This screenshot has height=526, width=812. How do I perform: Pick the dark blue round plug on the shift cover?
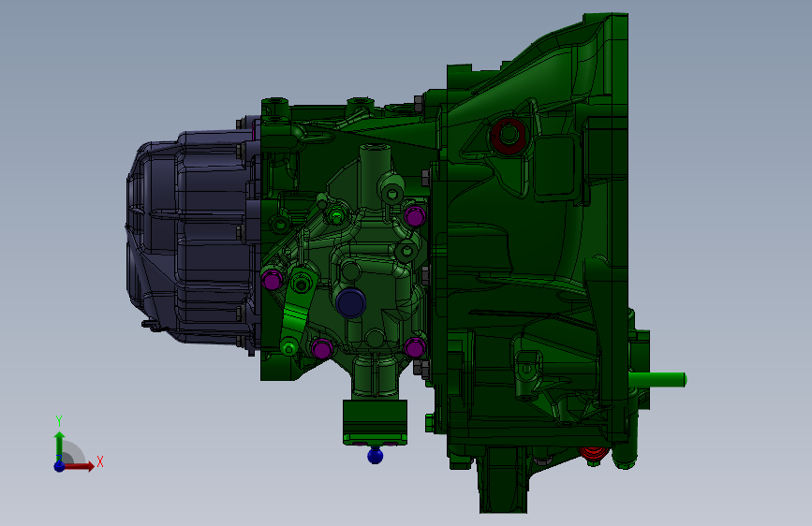pyautogui.click(x=350, y=303)
